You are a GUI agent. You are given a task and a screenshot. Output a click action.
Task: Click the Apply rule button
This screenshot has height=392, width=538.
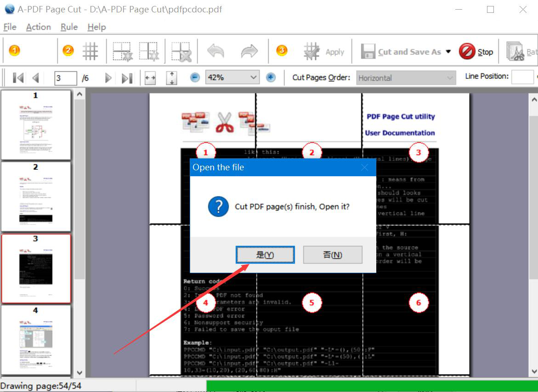(x=324, y=52)
